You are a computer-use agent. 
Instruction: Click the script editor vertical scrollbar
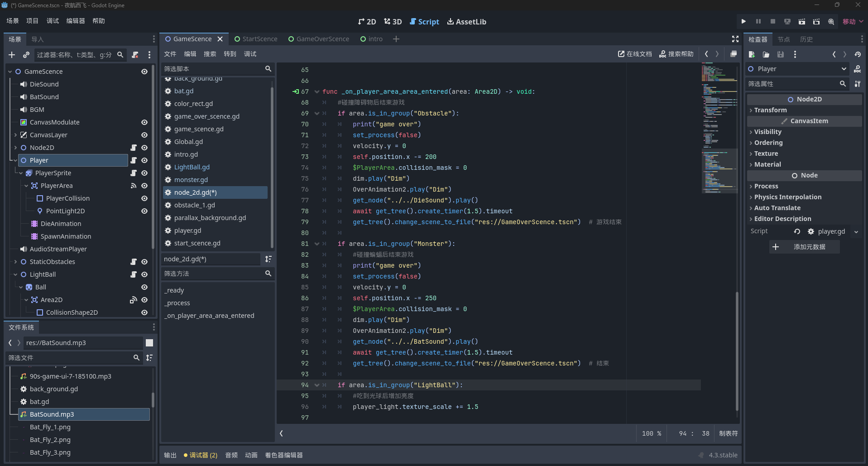pyautogui.click(x=737, y=351)
